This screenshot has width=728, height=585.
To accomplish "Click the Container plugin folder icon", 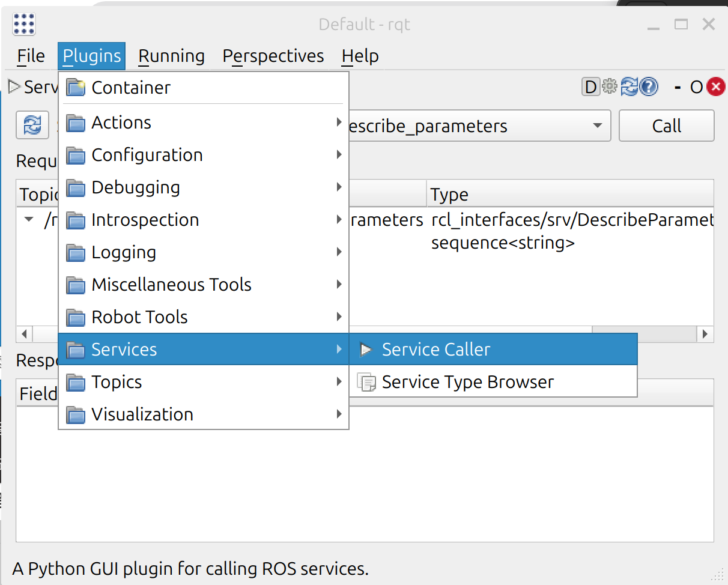I will point(76,88).
